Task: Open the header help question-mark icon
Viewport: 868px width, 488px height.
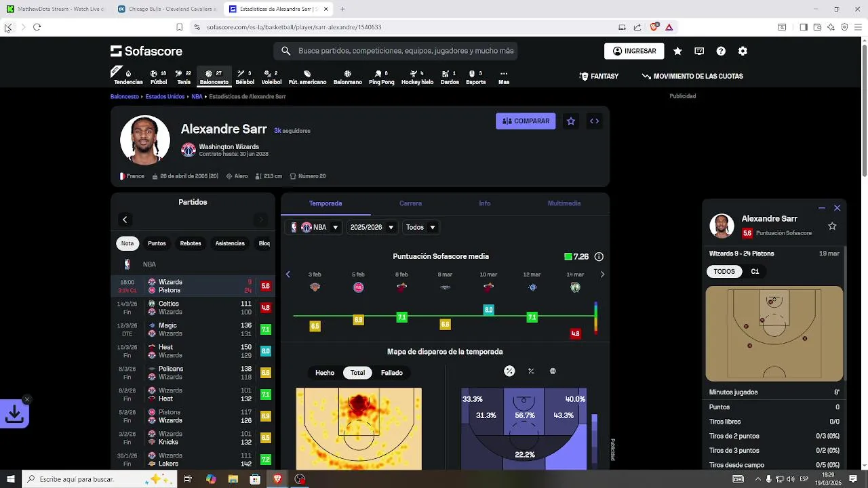Action: [721, 51]
